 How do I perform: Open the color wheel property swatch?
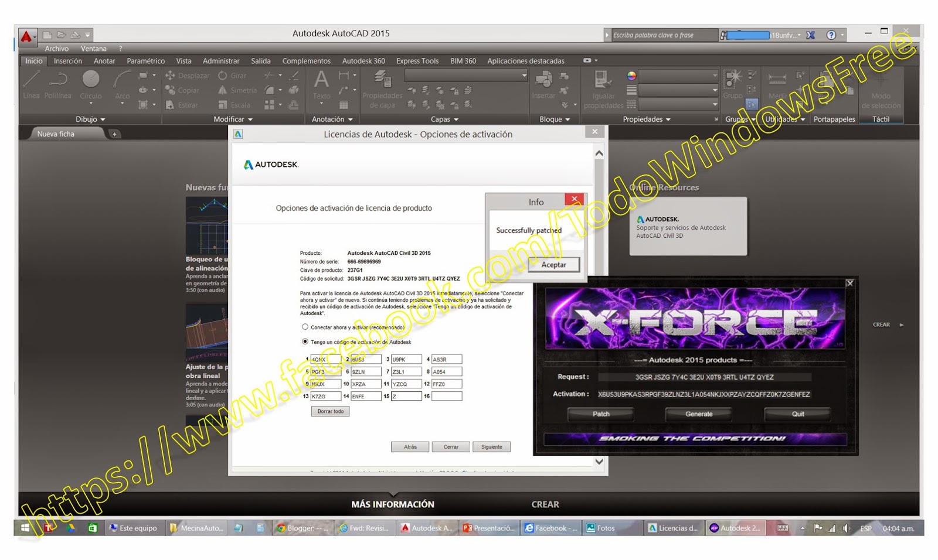coord(631,76)
